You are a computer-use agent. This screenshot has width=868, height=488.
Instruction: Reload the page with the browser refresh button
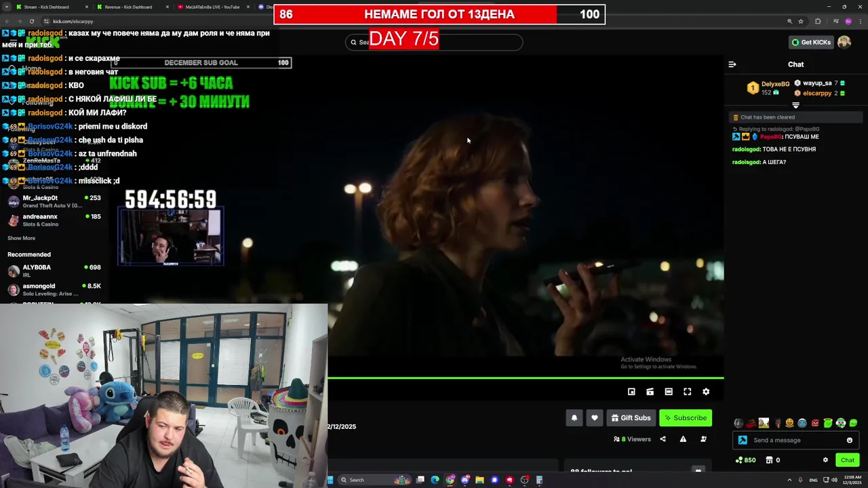click(x=32, y=21)
